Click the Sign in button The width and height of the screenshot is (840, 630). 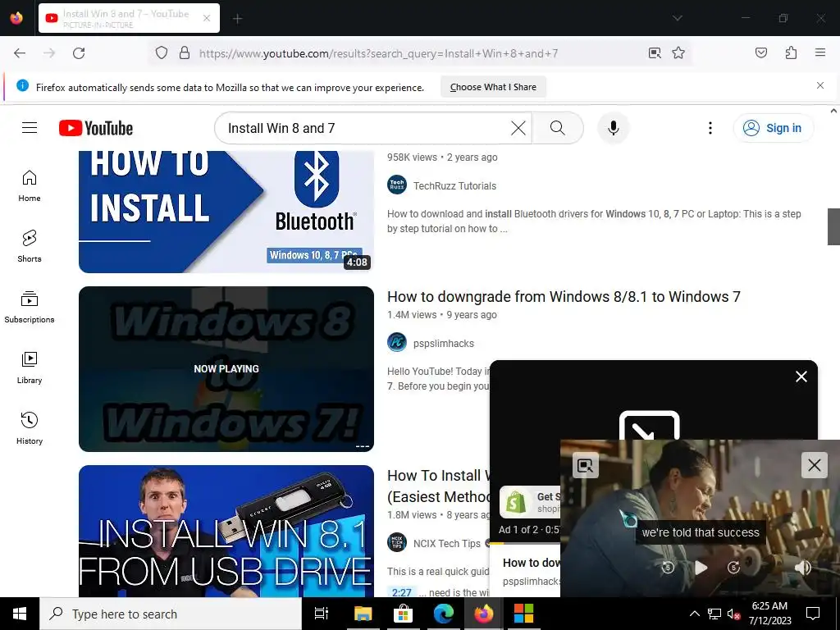click(774, 128)
